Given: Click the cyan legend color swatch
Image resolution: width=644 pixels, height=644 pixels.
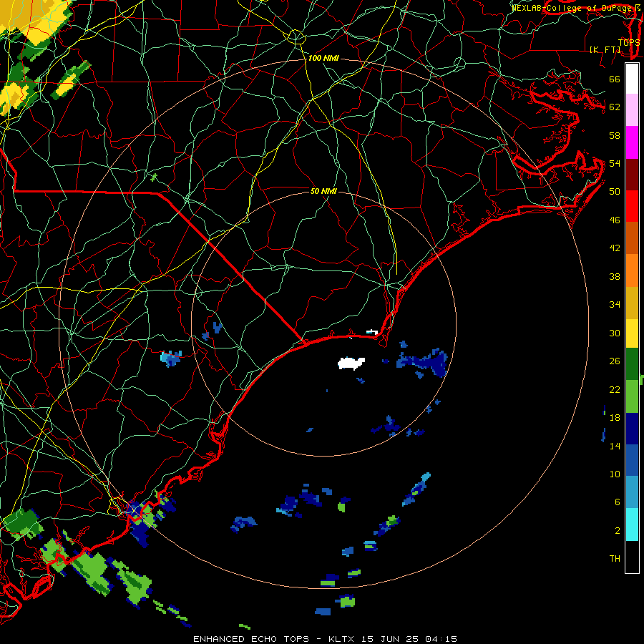Looking at the screenshot, I should (632, 525).
